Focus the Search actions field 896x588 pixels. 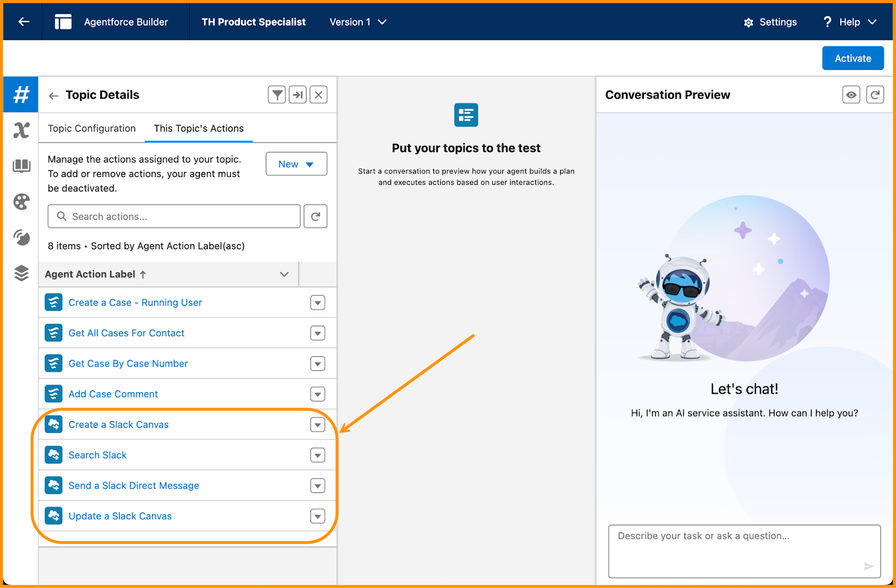pos(174,216)
